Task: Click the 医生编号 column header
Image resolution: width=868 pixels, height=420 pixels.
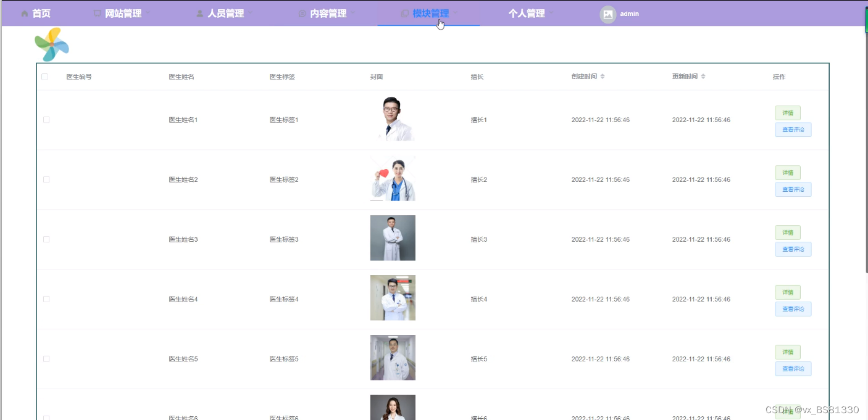Action: [79, 77]
